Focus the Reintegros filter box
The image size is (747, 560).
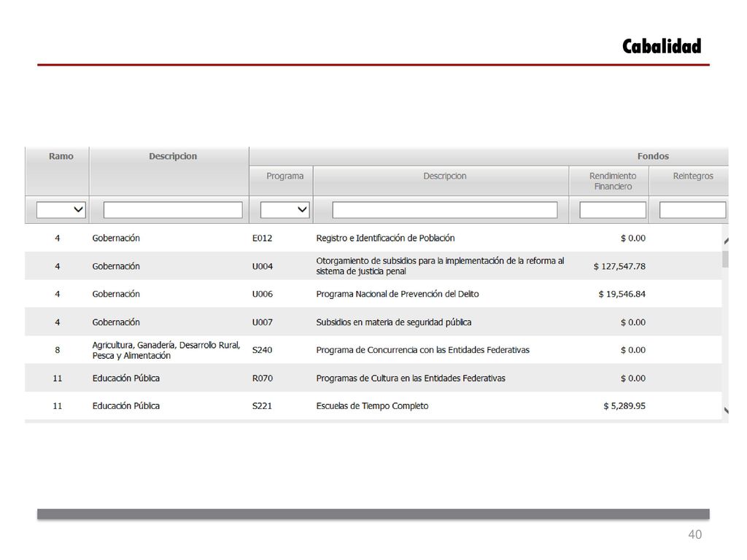[x=693, y=209]
